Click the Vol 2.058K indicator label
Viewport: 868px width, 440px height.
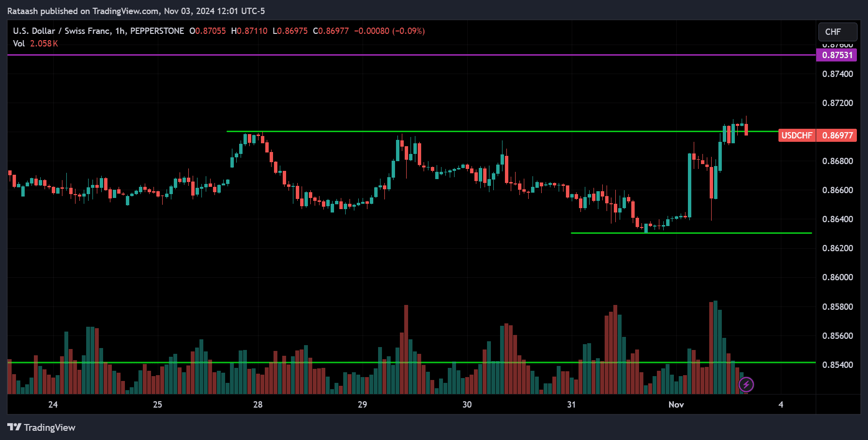tap(35, 44)
